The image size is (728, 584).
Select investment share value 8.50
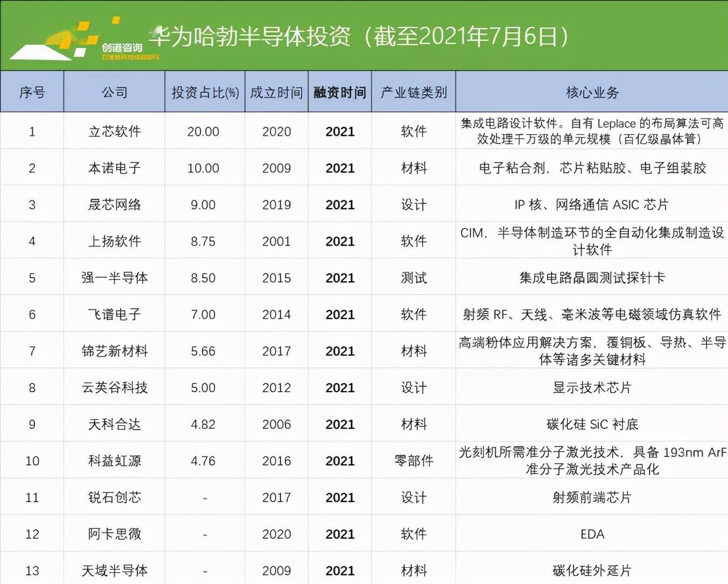203,278
